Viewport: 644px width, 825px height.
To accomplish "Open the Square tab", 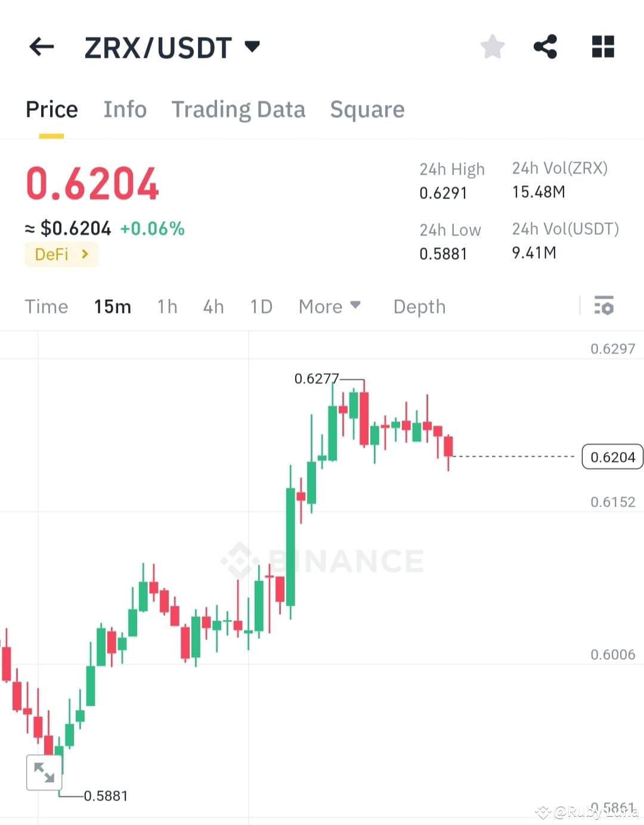I will point(367,110).
